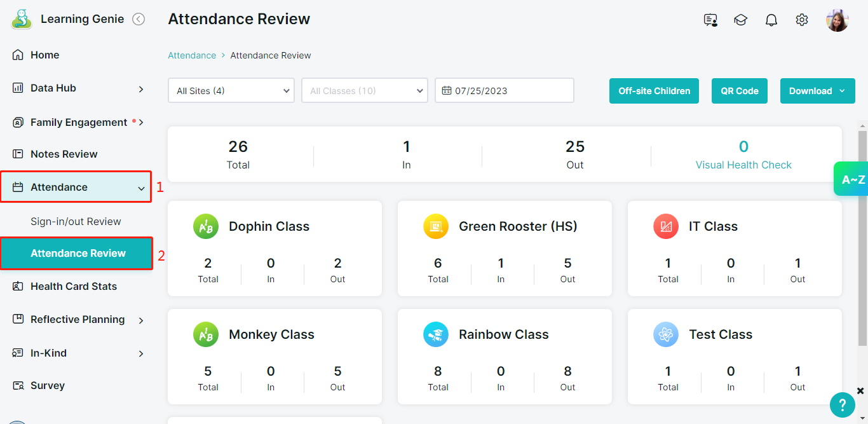Click the QR Code button
Screen dimensions: 868x424
click(740, 91)
